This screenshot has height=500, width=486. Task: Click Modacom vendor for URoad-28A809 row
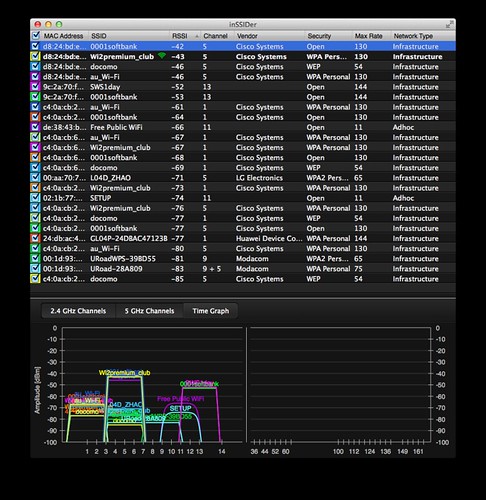[x=252, y=269]
